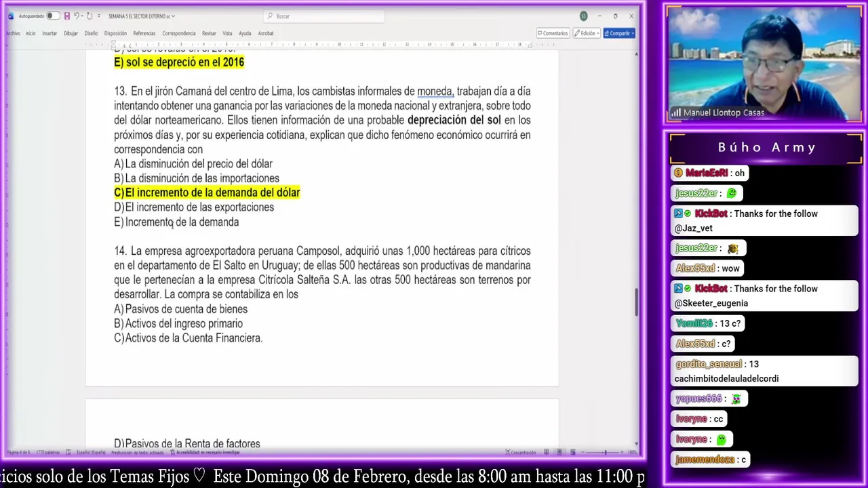
Task: Click the zoom in plus button
Action: (621, 452)
